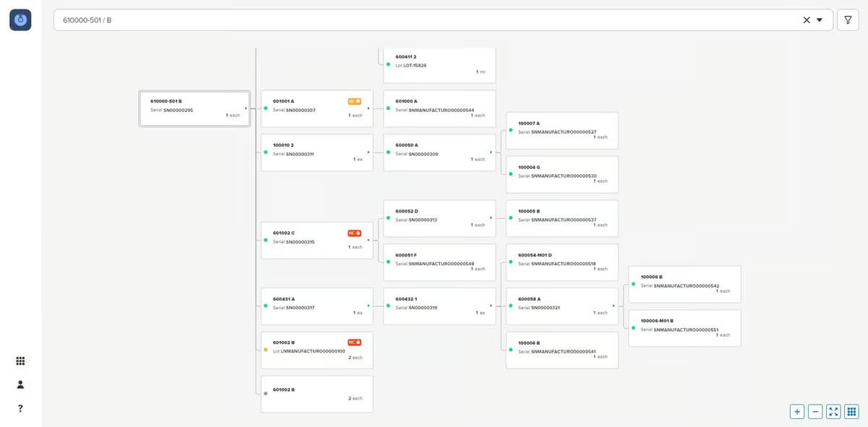Image resolution: width=868 pixels, height=427 pixels.
Task: Select node 600050 A serial SN00000309
Action: [440, 152]
